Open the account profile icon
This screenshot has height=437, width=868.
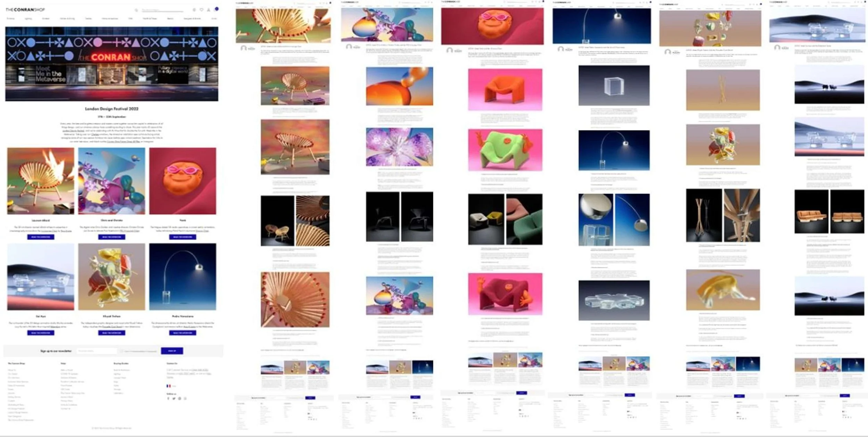pyautogui.click(x=208, y=10)
